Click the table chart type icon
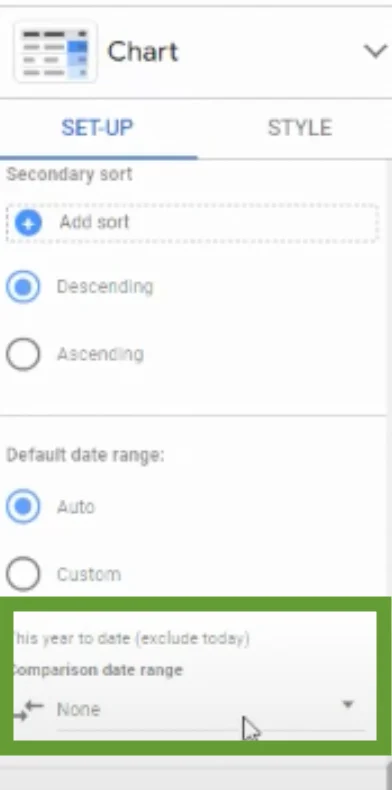Image resolution: width=392 pixels, height=790 pixels. [55, 51]
